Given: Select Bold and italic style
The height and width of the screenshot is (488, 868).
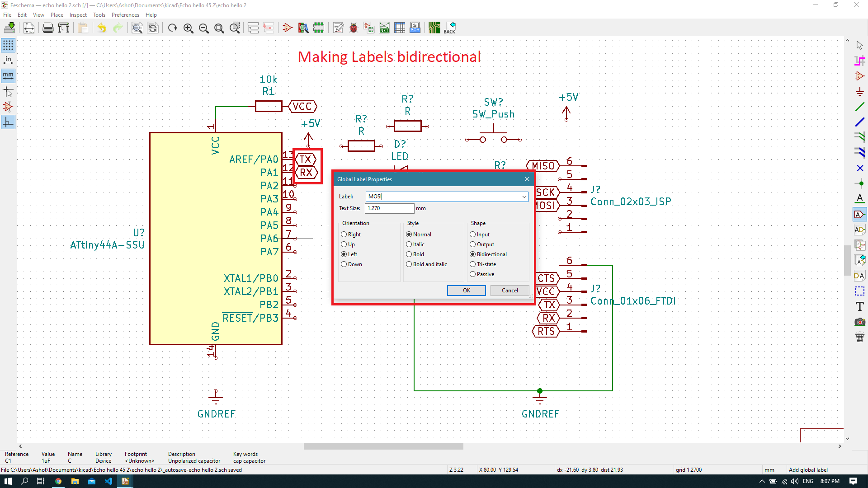Looking at the screenshot, I should 427,264.
